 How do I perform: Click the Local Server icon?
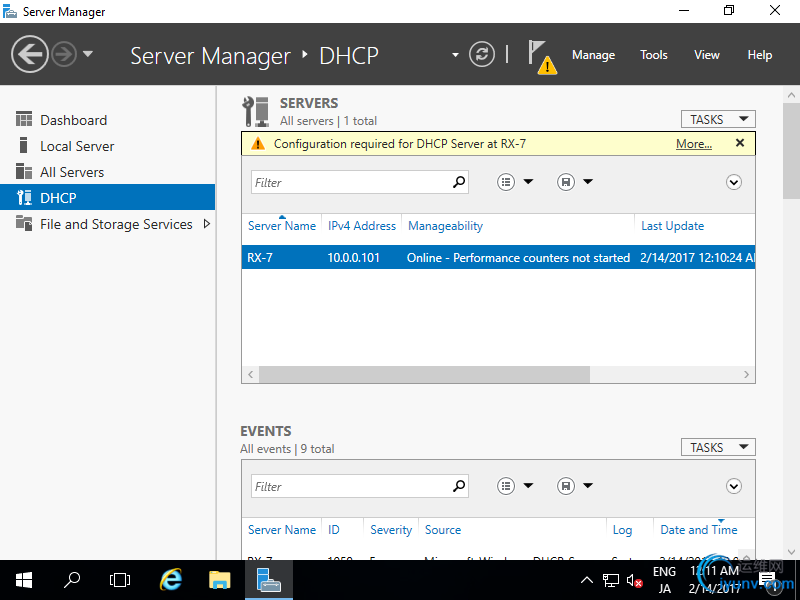point(23,145)
